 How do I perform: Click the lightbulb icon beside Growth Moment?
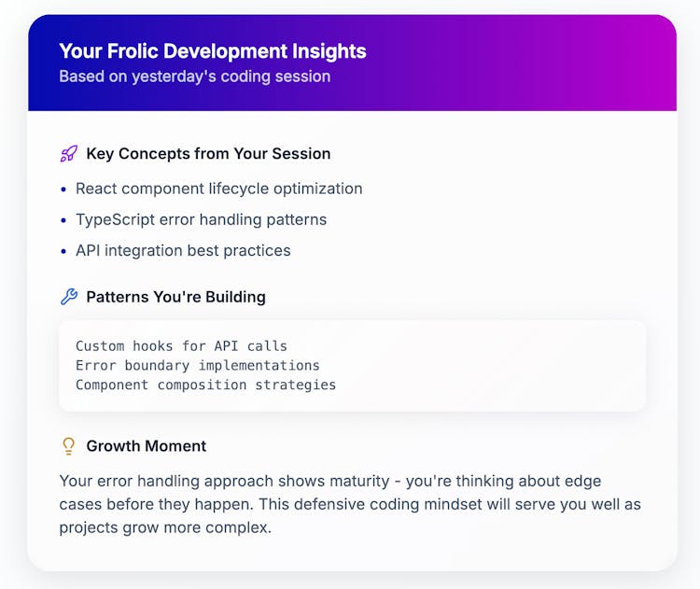click(x=69, y=446)
